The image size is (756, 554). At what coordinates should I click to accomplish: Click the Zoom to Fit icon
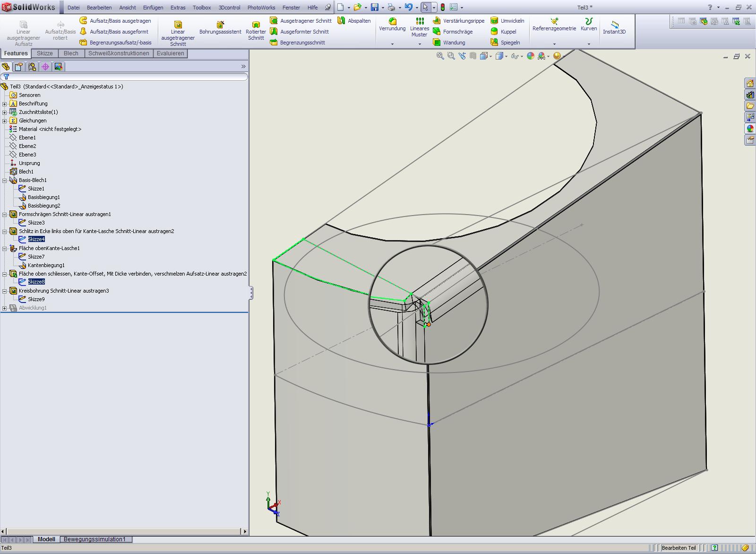pyautogui.click(x=440, y=56)
